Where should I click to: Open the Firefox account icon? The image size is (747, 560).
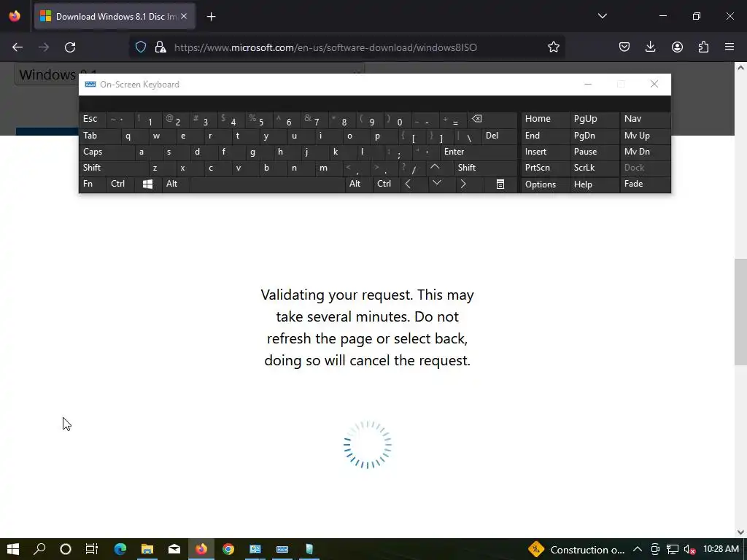[677, 47]
